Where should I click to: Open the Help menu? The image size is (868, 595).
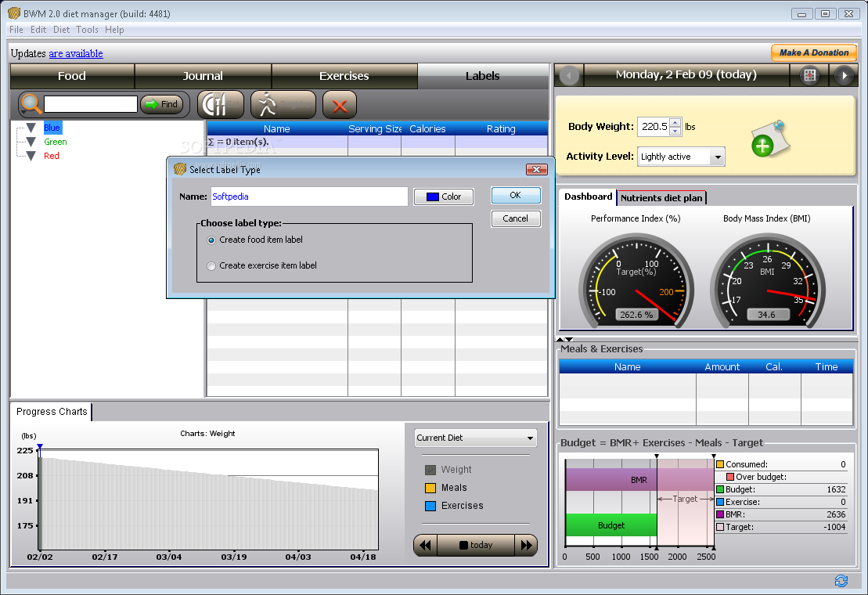click(x=114, y=30)
